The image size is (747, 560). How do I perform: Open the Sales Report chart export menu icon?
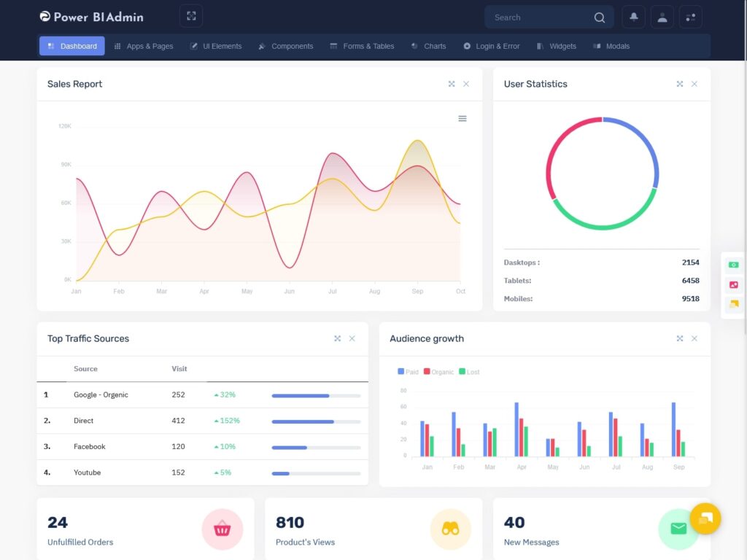[462, 117]
